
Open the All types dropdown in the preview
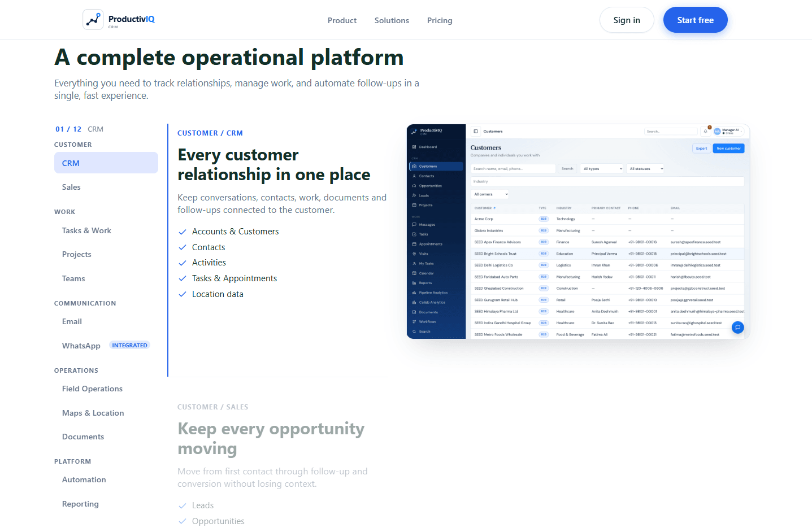[602, 168]
